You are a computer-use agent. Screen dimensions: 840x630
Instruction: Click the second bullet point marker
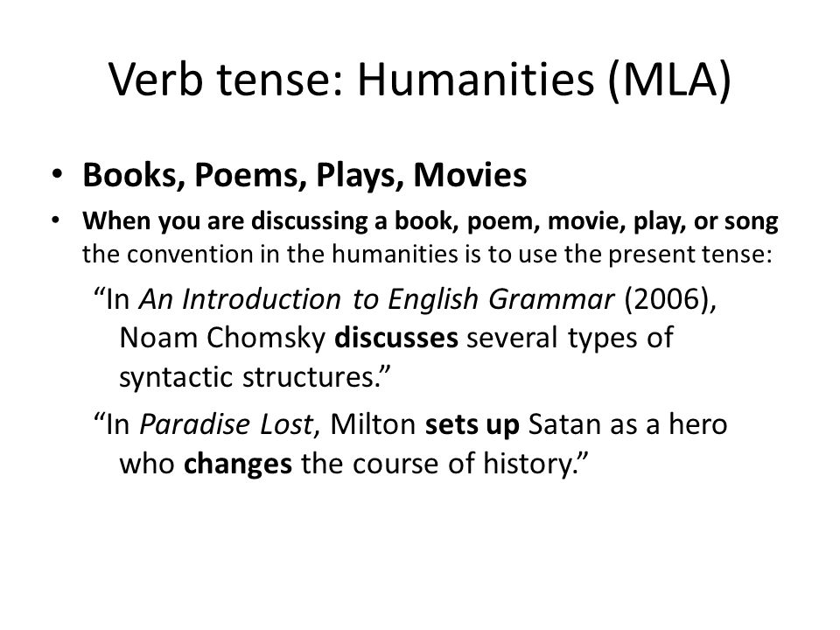(56, 220)
